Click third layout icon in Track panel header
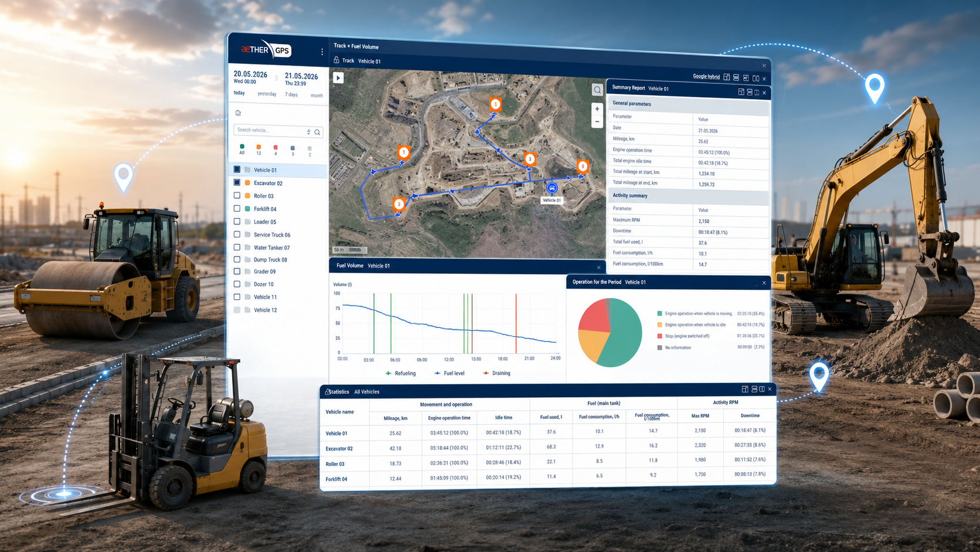The image size is (980, 552). [x=746, y=77]
